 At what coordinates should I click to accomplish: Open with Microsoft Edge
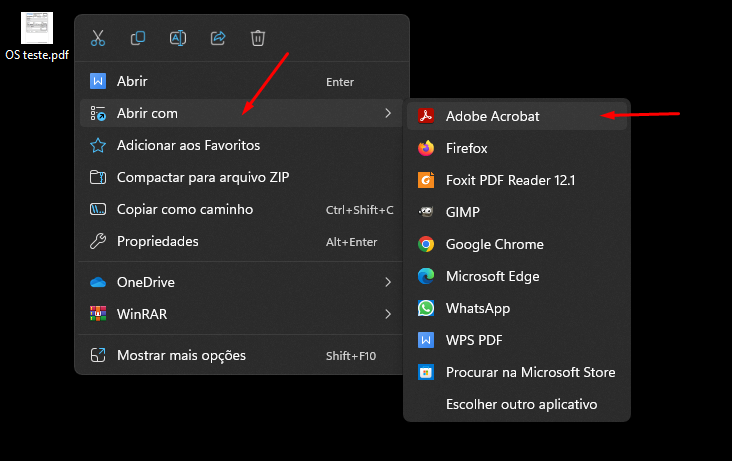517,276
